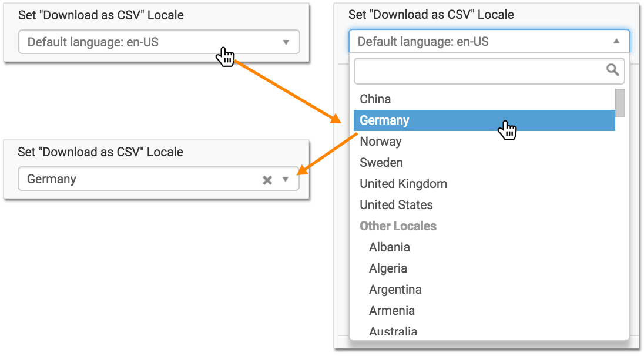
Task: Select United States from the list
Action: click(x=396, y=205)
